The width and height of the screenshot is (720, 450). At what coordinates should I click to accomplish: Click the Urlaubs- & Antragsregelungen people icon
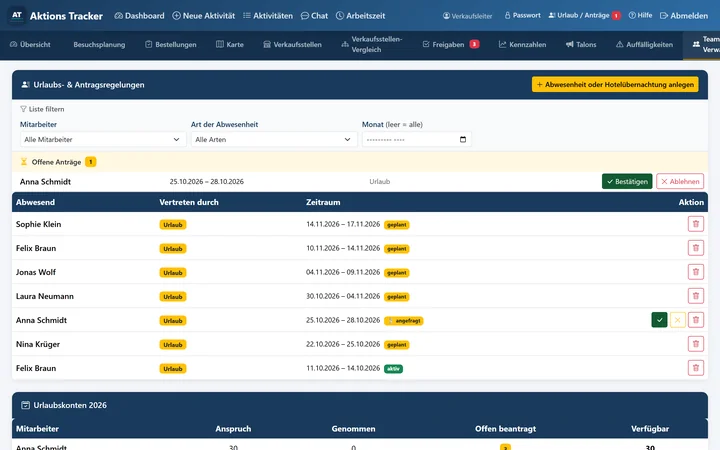(26, 84)
